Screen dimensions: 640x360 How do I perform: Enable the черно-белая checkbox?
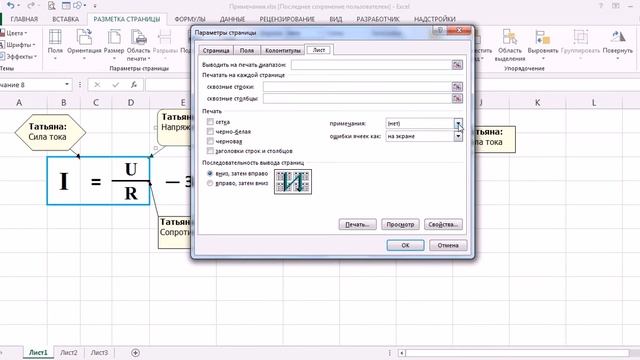[x=210, y=131]
